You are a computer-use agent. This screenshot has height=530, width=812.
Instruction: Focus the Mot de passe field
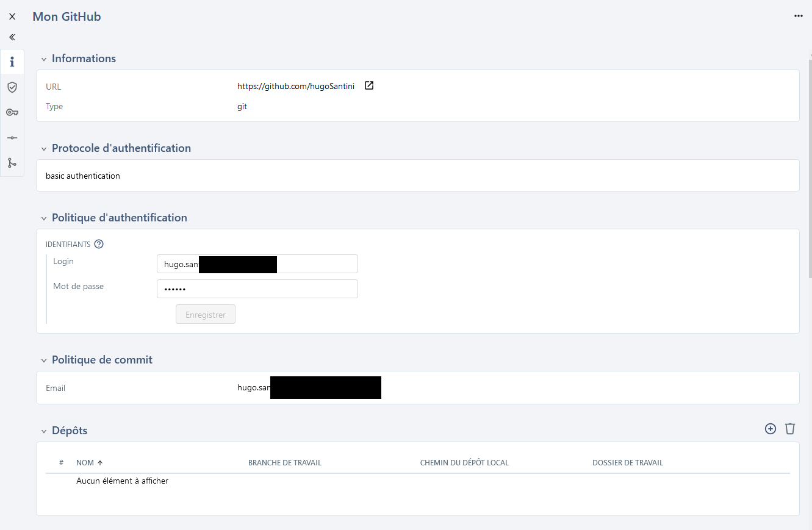click(257, 289)
